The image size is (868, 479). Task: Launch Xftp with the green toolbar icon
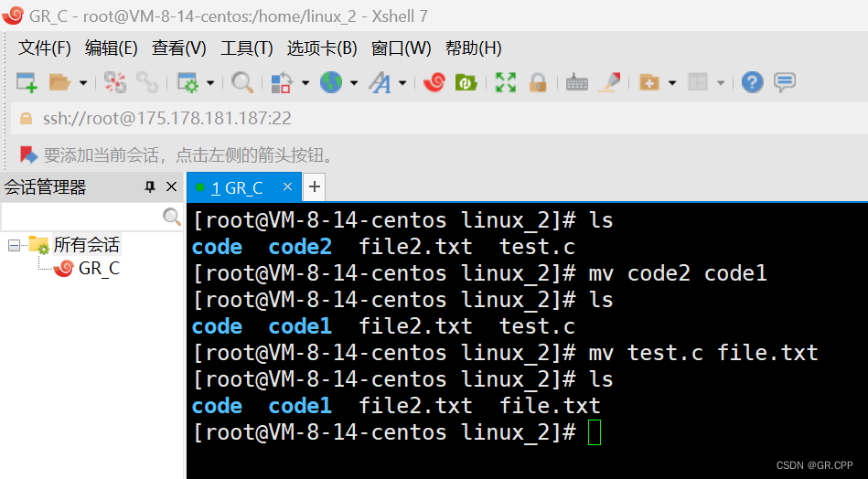click(466, 83)
